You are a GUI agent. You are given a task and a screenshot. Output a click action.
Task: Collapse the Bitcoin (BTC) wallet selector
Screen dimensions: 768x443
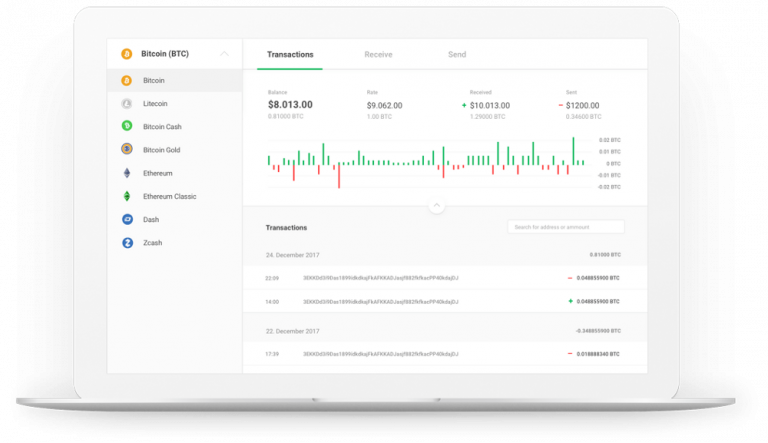(224, 54)
